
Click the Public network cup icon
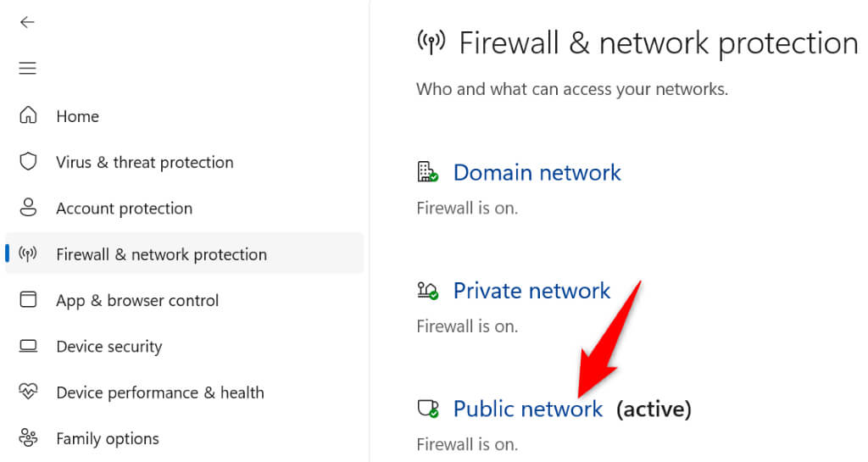pos(427,409)
